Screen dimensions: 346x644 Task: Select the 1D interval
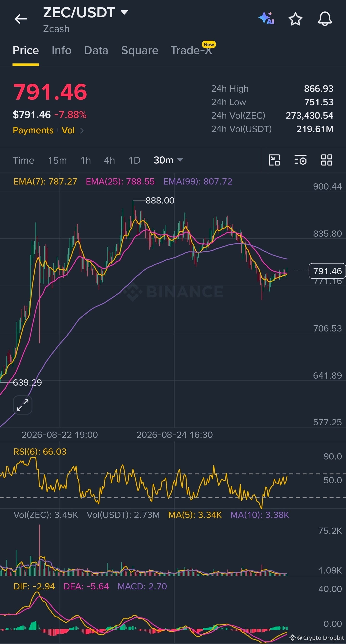point(134,160)
